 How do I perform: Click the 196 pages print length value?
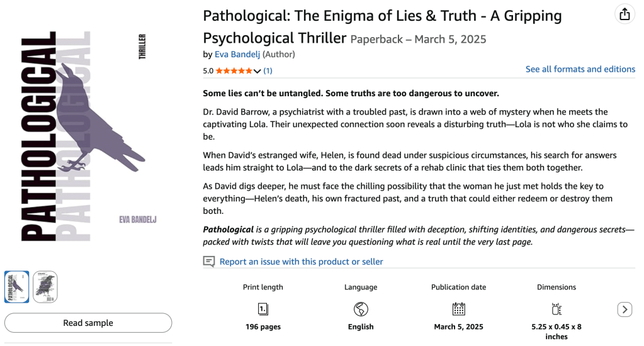point(263,327)
